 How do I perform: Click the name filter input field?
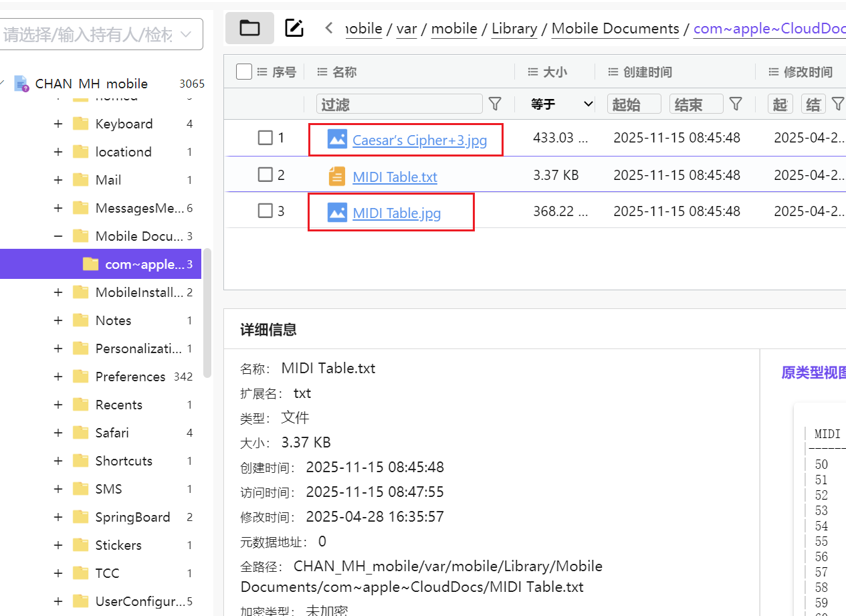(399, 104)
